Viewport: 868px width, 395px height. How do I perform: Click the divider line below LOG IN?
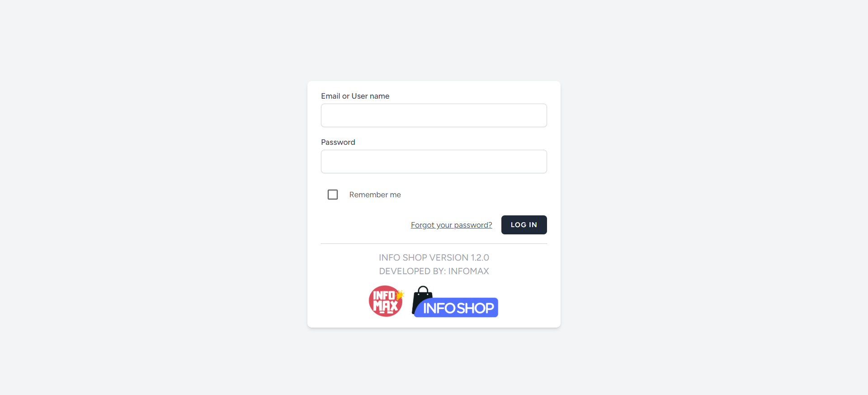[434, 244]
